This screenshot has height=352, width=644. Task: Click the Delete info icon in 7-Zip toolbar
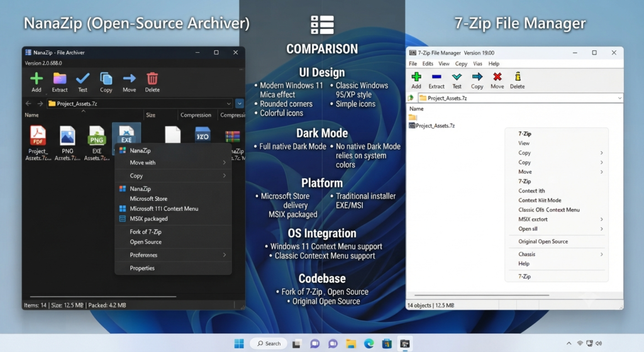pyautogui.click(x=518, y=76)
